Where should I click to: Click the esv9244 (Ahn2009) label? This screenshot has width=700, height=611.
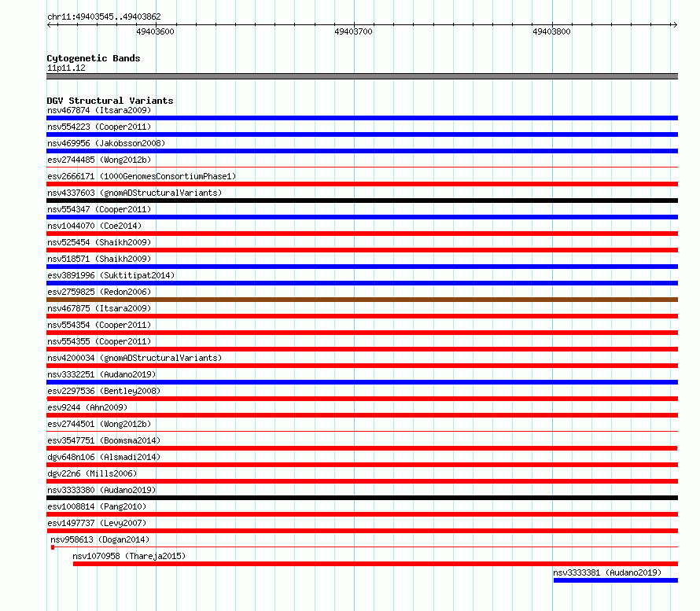[x=87, y=407]
